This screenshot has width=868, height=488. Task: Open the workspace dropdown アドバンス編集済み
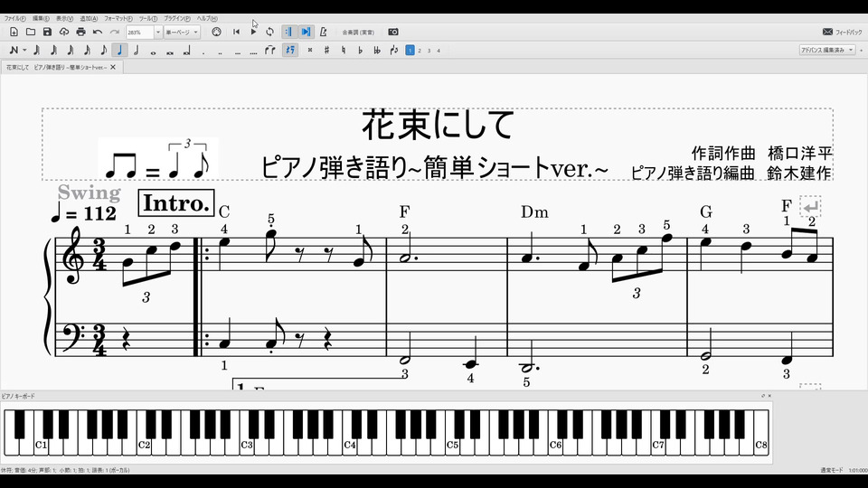827,51
